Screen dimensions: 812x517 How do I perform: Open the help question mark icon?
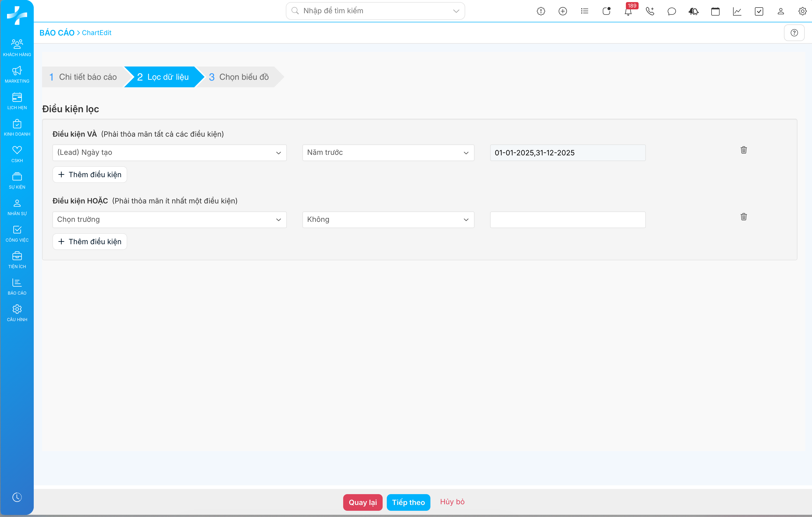[794, 33]
